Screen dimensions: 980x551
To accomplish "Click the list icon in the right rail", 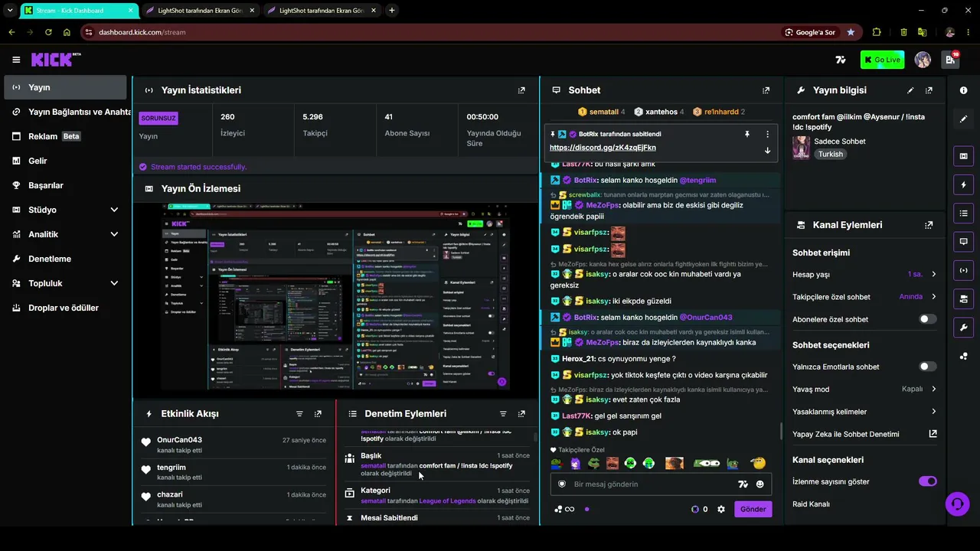I will (963, 213).
